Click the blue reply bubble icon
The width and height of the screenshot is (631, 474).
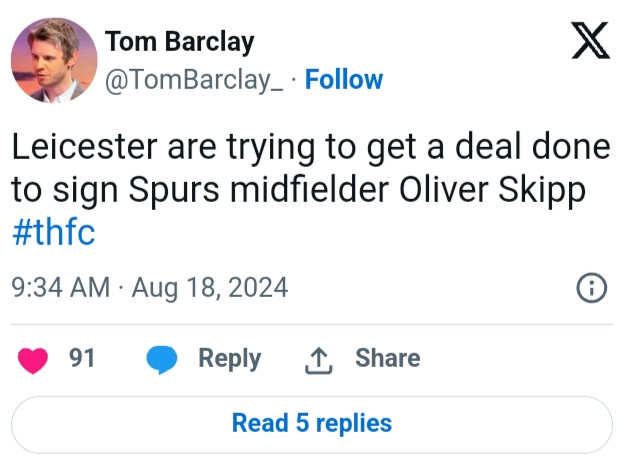(x=162, y=360)
